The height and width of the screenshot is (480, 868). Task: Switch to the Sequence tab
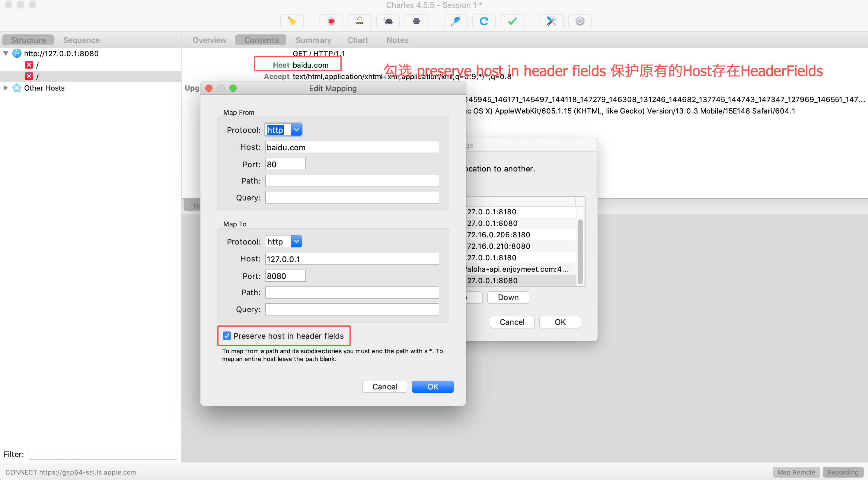(81, 40)
